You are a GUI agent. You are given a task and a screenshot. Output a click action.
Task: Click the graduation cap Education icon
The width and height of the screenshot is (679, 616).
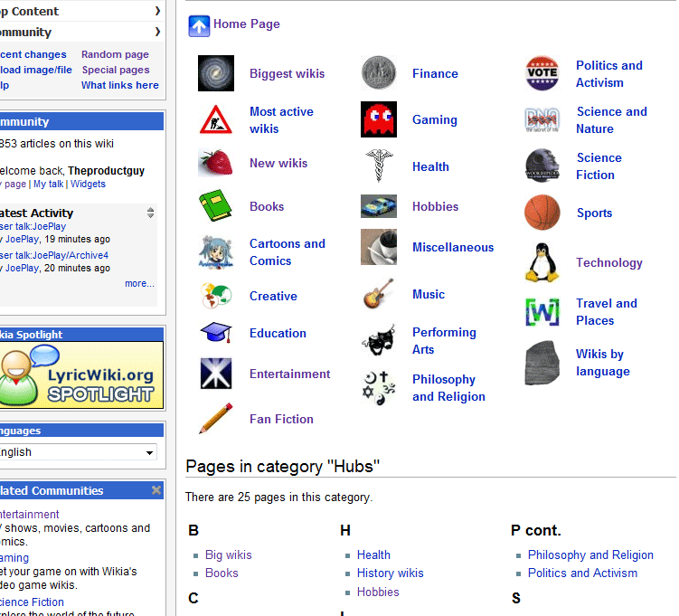pos(216,333)
